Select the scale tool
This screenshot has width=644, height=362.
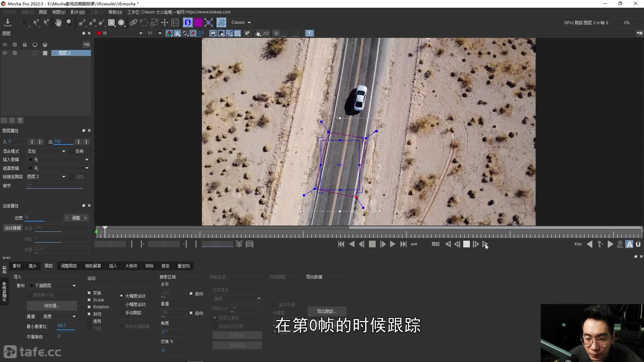tap(154, 22)
